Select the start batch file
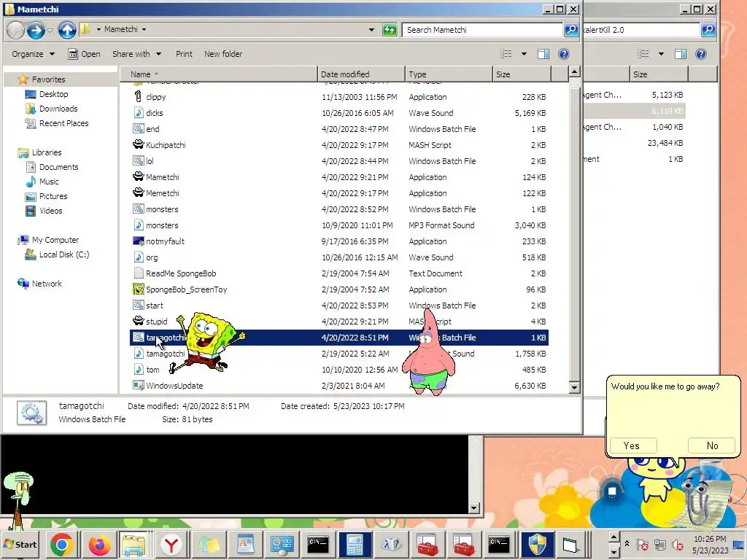The width and height of the screenshot is (747, 560). (x=338, y=306)
